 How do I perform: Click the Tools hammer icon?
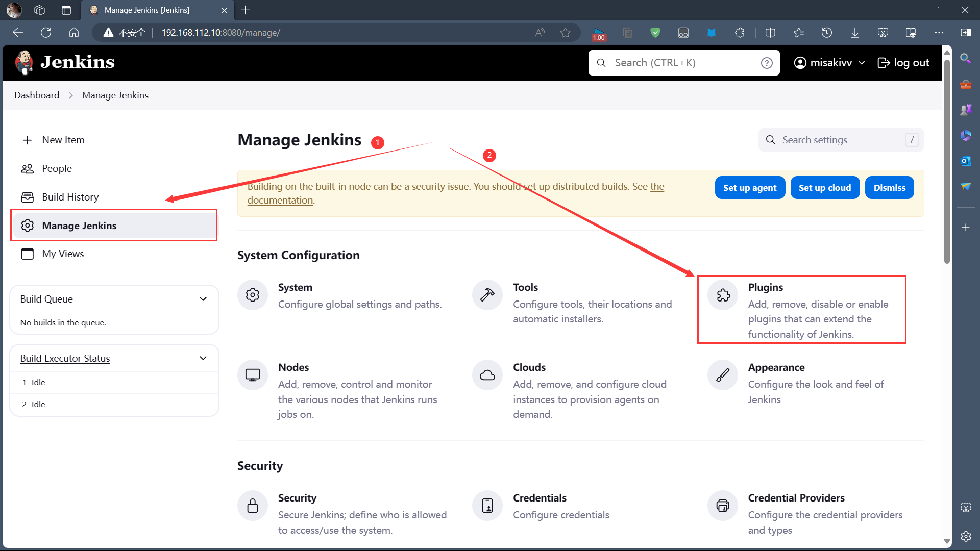click(487, 295)
